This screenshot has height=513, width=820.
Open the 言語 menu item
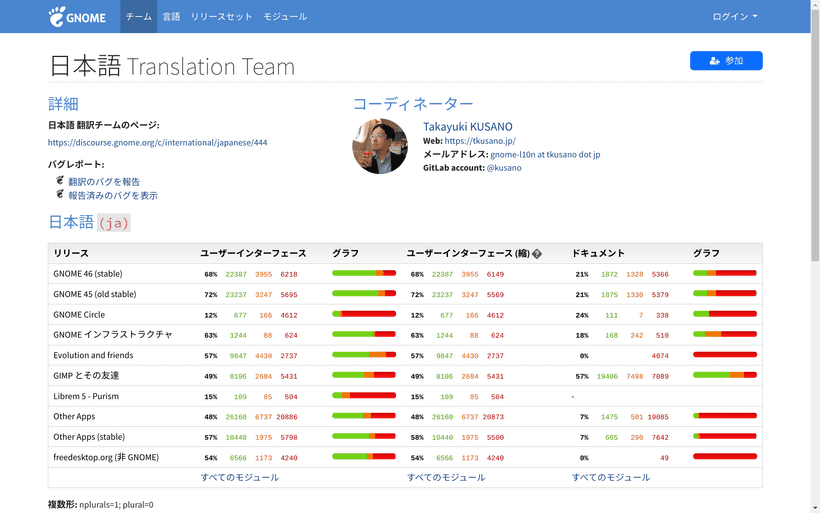(x=171, y=17)
